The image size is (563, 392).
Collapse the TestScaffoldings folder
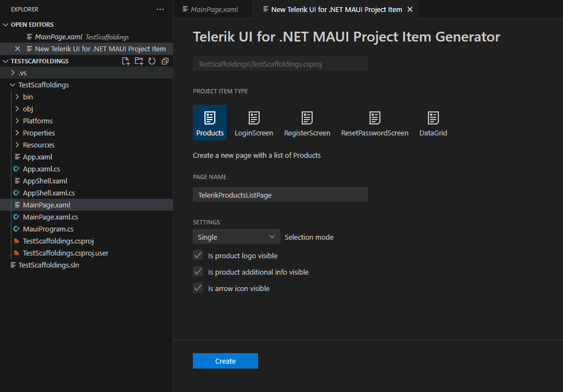(86, 85)
